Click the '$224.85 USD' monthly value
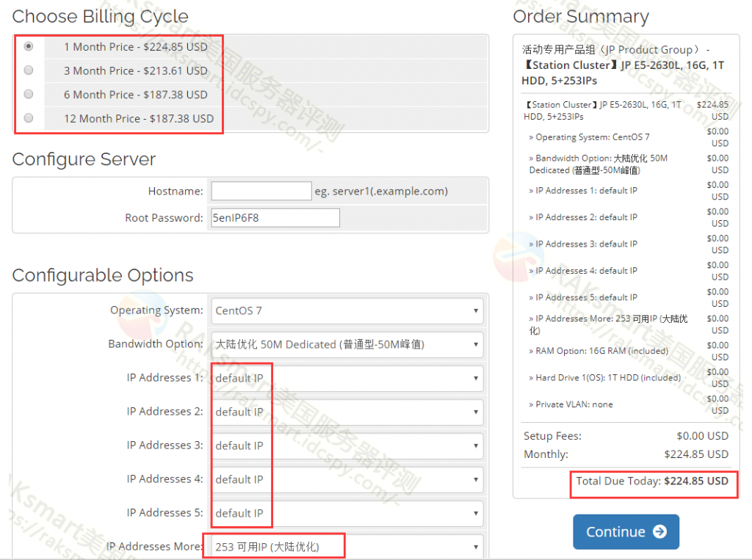752x560 pixels. click(696, 454)
